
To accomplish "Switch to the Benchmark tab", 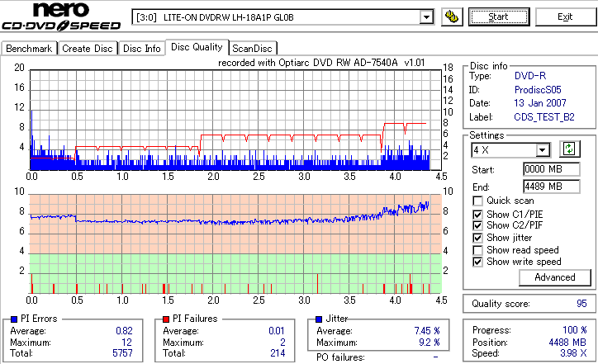I will [x=29, y=49].
